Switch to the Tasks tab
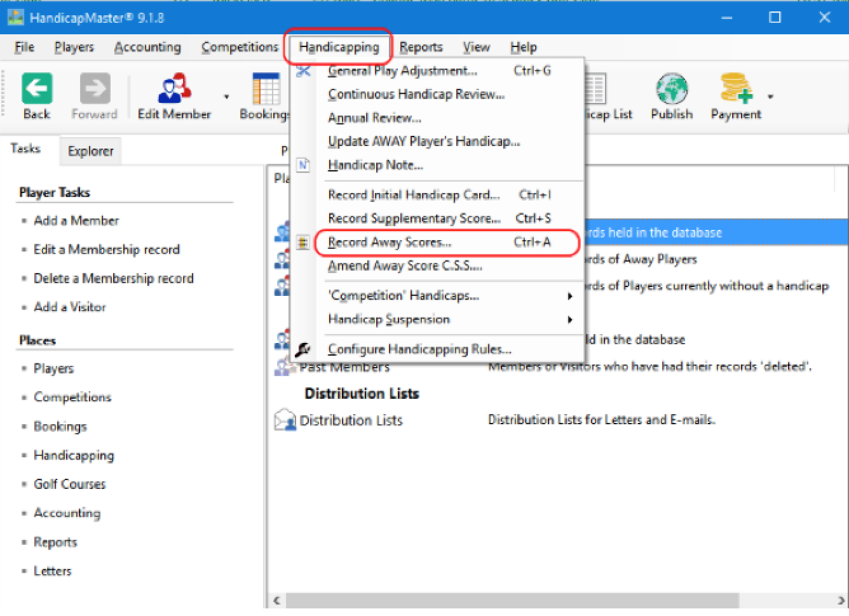The width and height of the screenshot is (849, 616). [26, 149]
